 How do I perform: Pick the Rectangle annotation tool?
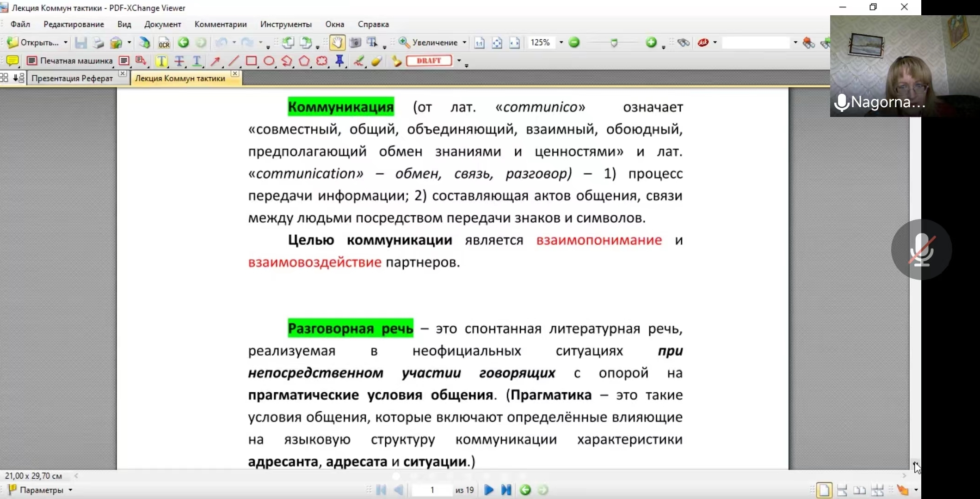[x=251, y=61]
